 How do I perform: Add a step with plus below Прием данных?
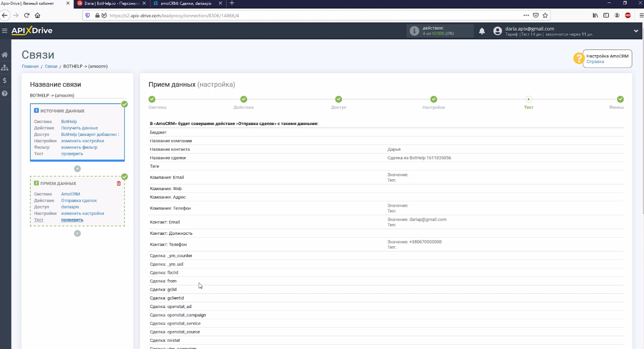(x=77, y=233)
